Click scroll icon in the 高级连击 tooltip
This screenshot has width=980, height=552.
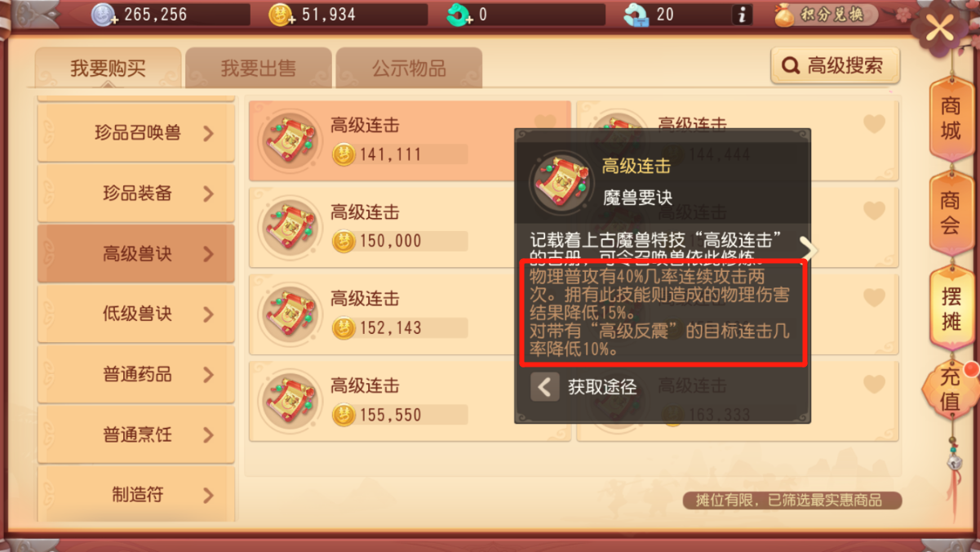(x=560, y=182)
